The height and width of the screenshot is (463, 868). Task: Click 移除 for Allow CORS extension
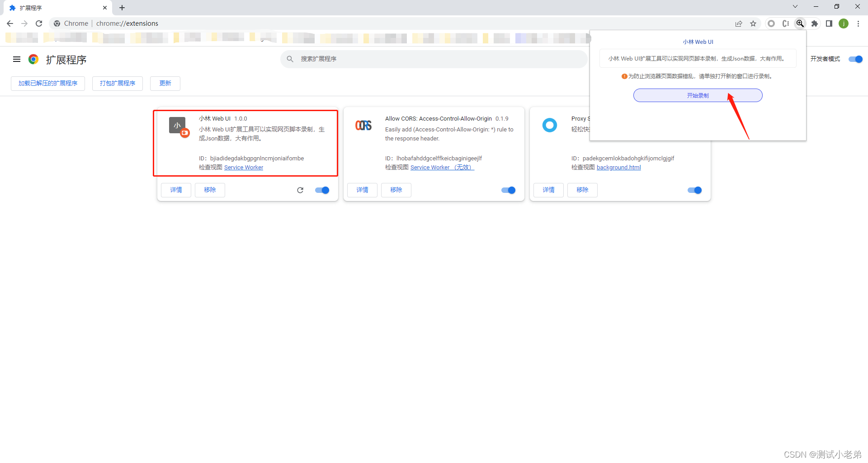[x=396, y=190]
